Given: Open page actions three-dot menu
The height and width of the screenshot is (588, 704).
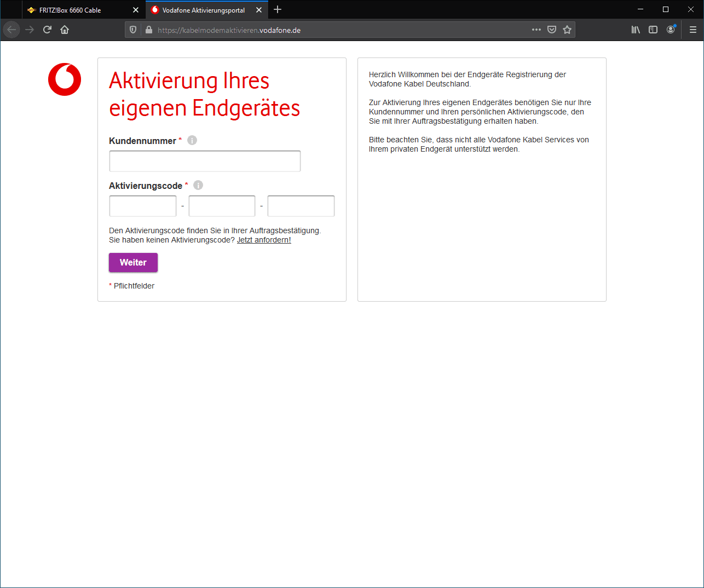Looking at the screenshot, I should 536,30.
